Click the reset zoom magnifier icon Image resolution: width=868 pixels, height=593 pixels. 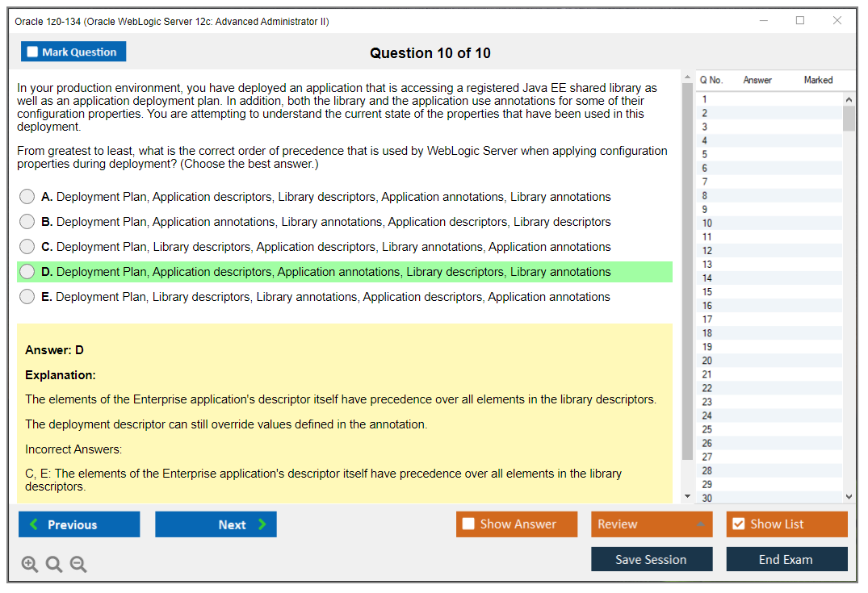tap(54, 564)
